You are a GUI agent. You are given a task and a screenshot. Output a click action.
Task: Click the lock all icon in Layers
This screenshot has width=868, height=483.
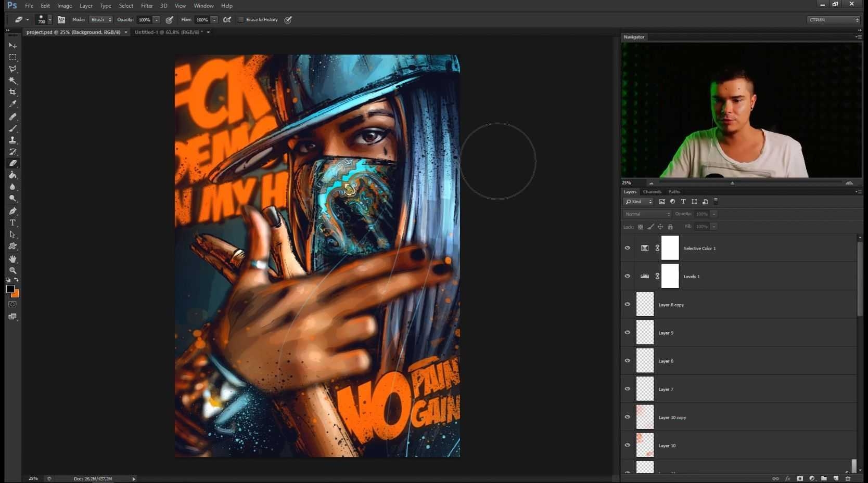[670, 227]
